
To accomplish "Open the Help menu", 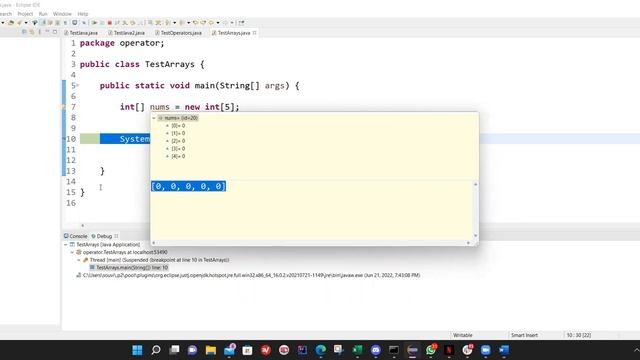I will (83, 14).
